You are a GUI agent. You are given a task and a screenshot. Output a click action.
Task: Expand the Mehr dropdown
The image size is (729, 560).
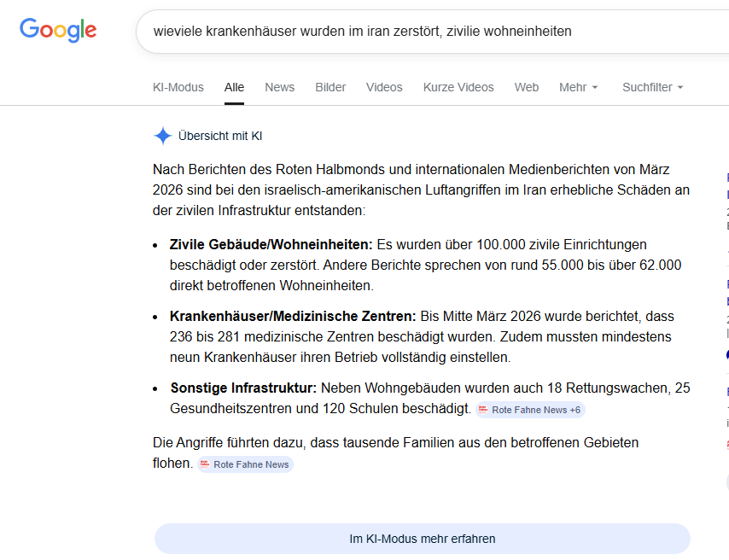click(578, 87)
